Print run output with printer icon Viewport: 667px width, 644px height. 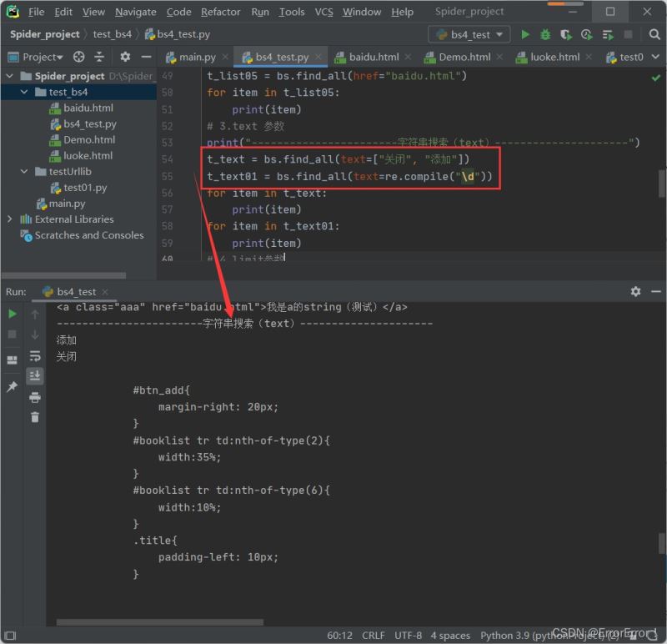(35, 397)
